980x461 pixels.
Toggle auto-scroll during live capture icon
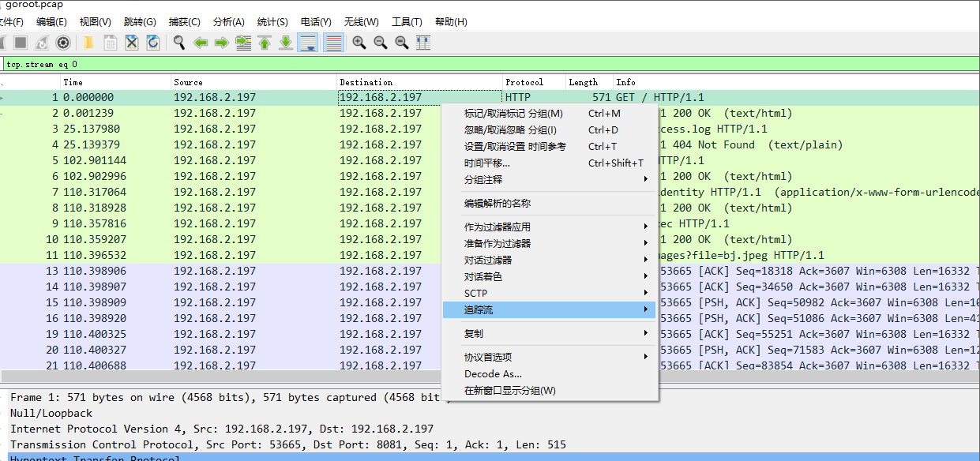[x=308, y=43]
